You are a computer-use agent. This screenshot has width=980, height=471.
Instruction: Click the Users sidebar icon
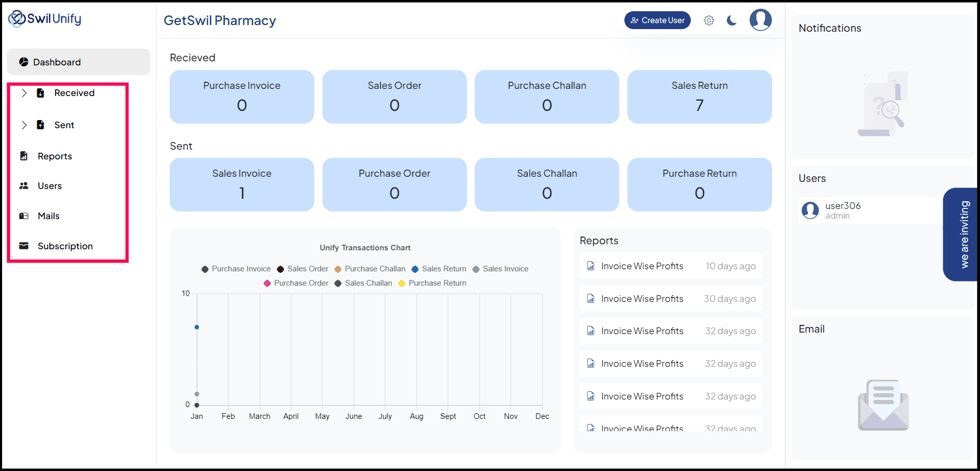click(x=24, y=185)
